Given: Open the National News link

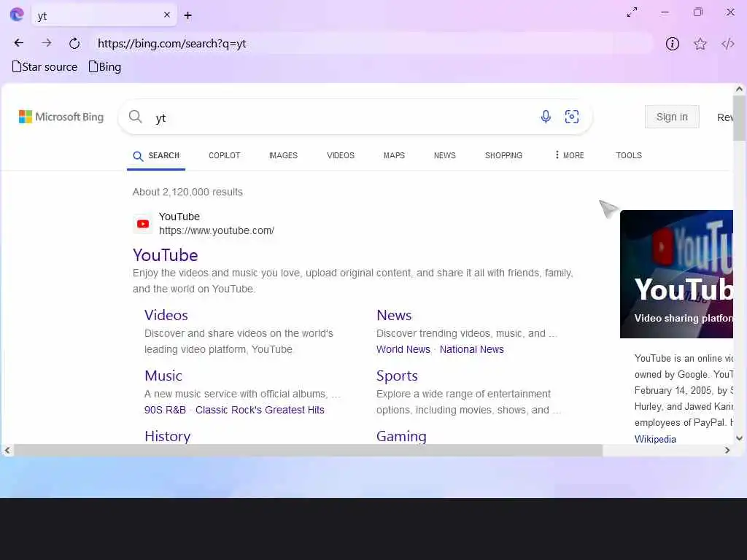Looking at the screenshot, I should point(472,349).
